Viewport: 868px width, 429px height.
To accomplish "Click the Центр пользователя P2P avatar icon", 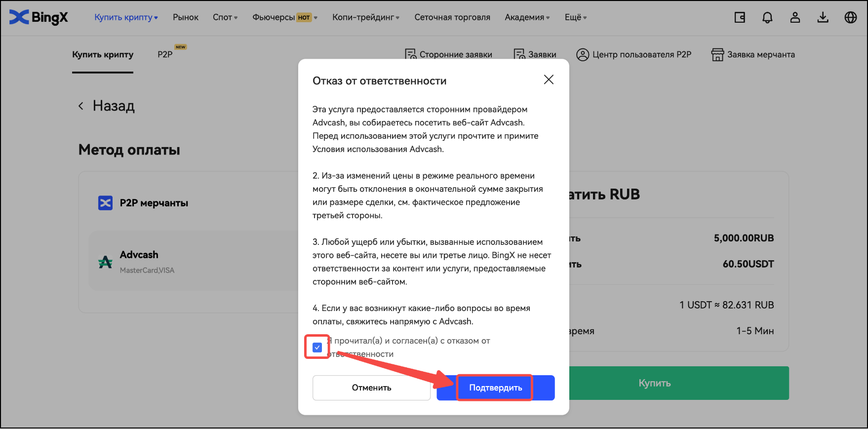I will tap(583, 54).
